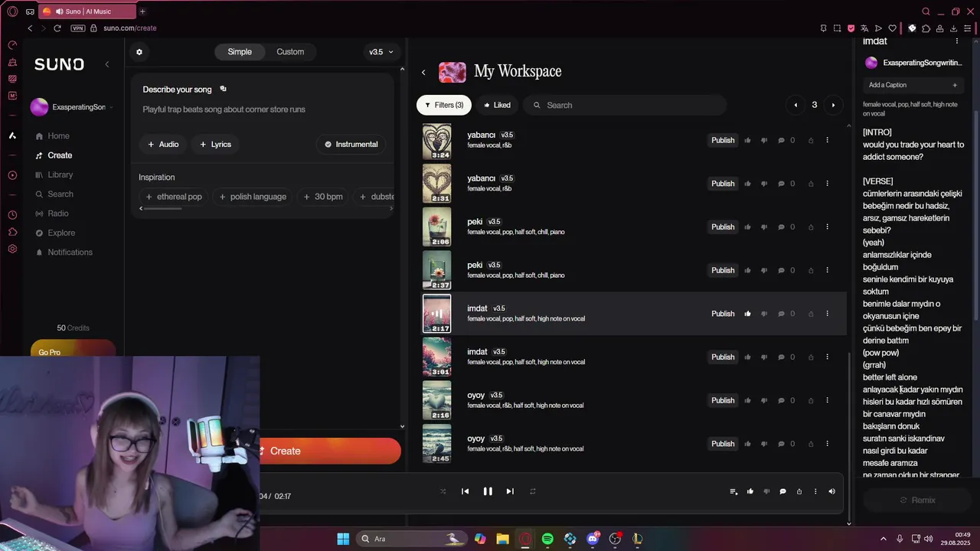980x551 pixels.
Task: Go to previous workspace page
Action: [795, 105]
